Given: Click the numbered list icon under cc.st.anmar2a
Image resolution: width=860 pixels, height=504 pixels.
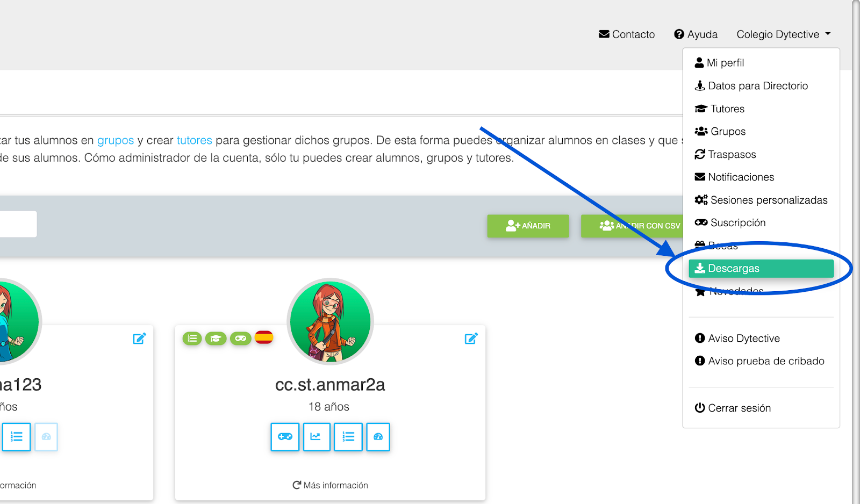Looking at the screenshot, I should coord(348,437).
